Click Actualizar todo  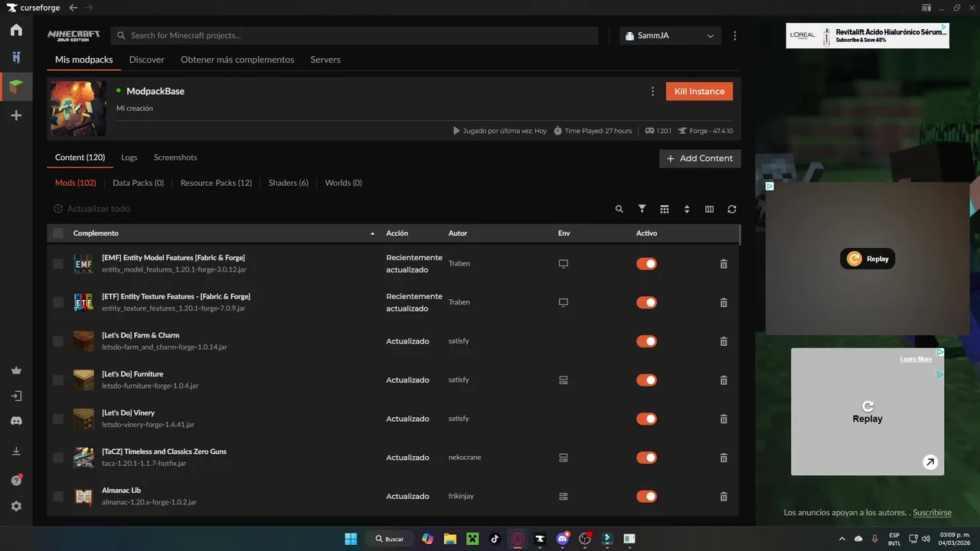point(92,209)
